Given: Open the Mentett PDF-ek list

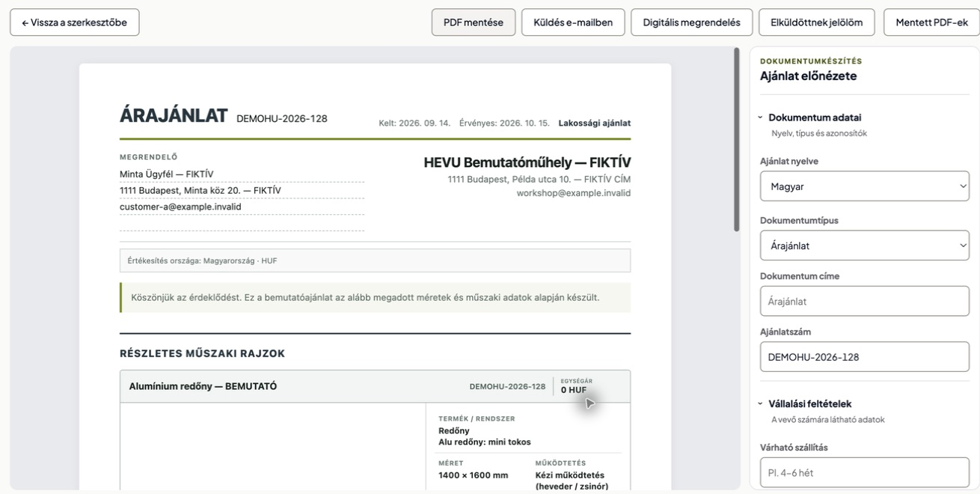Looking at the screenshot, I should [x=931, y=22].
